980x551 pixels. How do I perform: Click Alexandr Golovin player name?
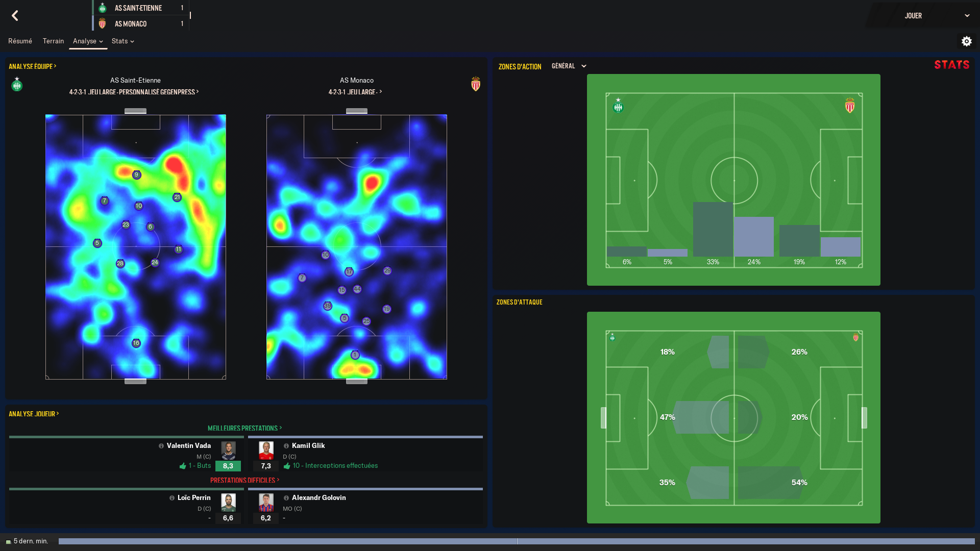pyautogui.click(x=319, y=498)
